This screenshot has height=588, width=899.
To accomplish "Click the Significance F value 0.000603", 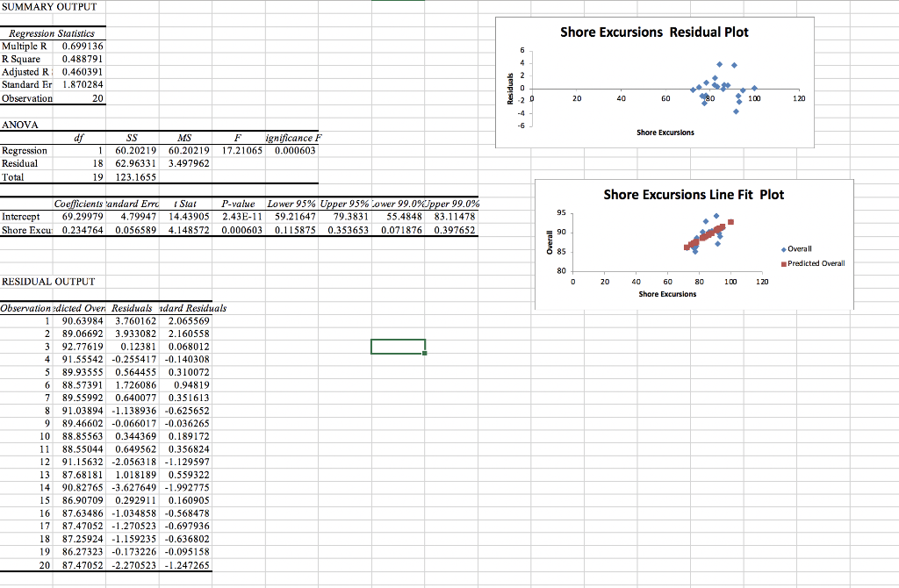I will 295,151.
